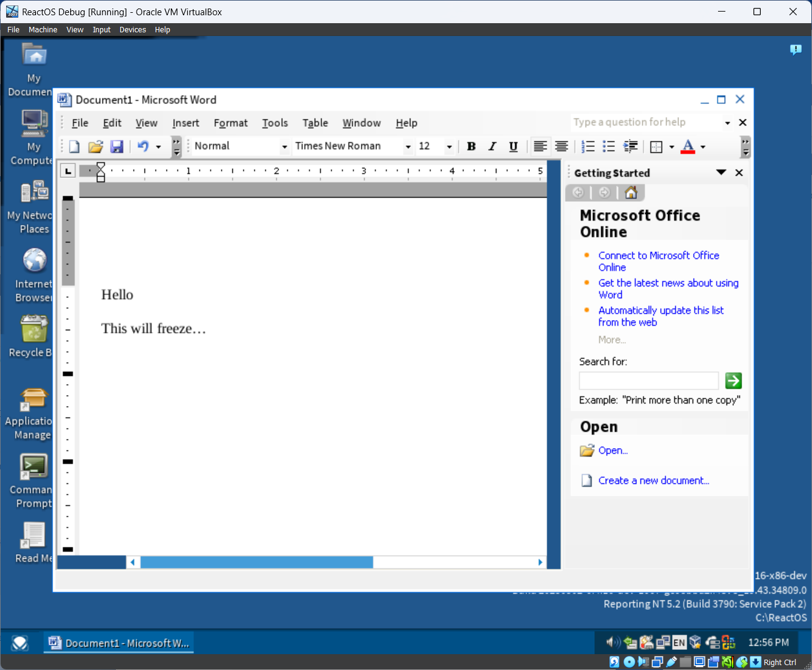Open the border style dropdown arrow
The image size is (812, 670).
[672, 147]
